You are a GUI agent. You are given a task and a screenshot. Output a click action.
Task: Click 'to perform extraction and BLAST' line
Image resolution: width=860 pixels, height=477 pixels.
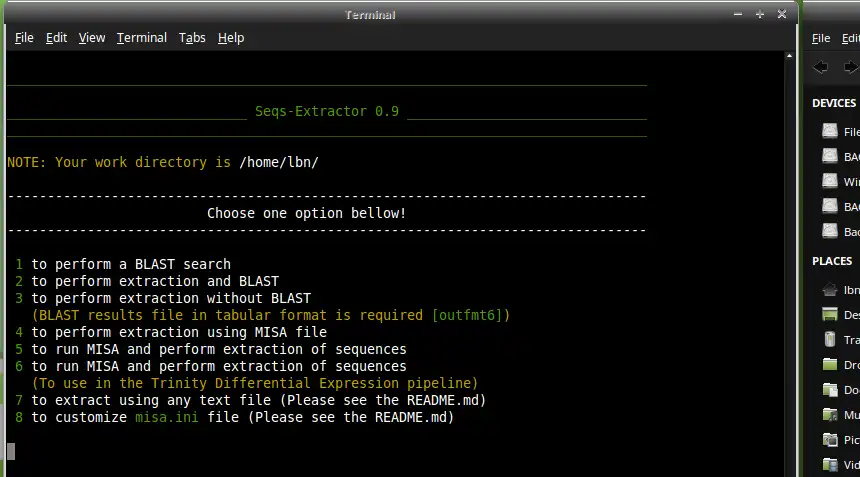[x=155, y=281]
